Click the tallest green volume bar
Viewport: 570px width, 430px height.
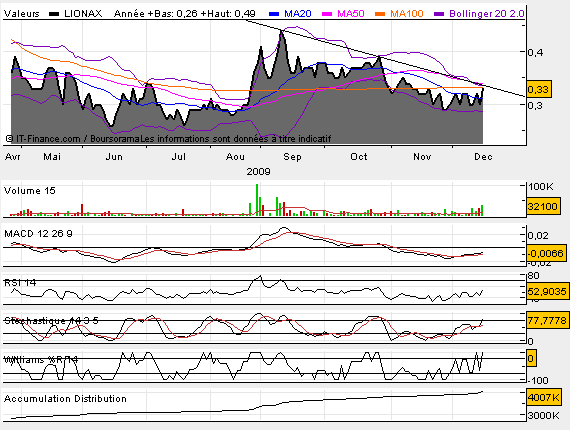tap(257, 200)
